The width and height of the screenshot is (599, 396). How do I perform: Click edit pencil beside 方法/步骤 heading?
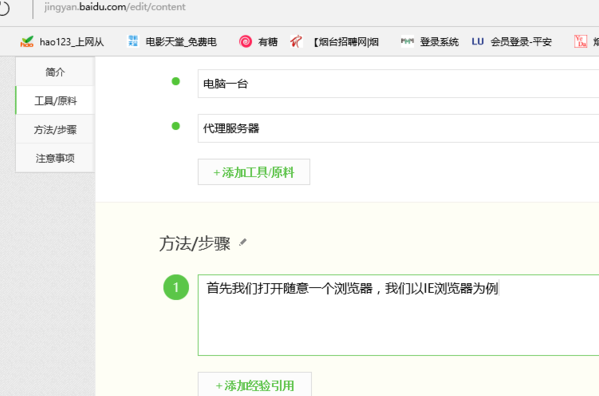coord(243,242)
